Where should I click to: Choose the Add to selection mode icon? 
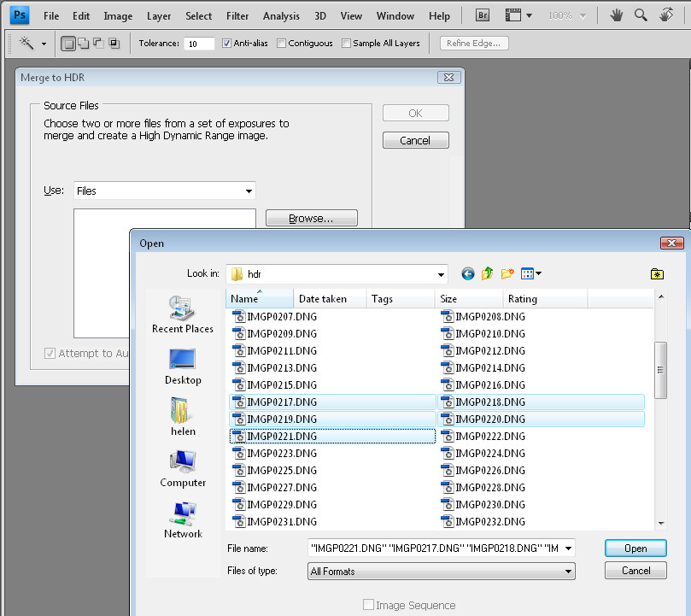pyautogui.click(x=84, y=44)
